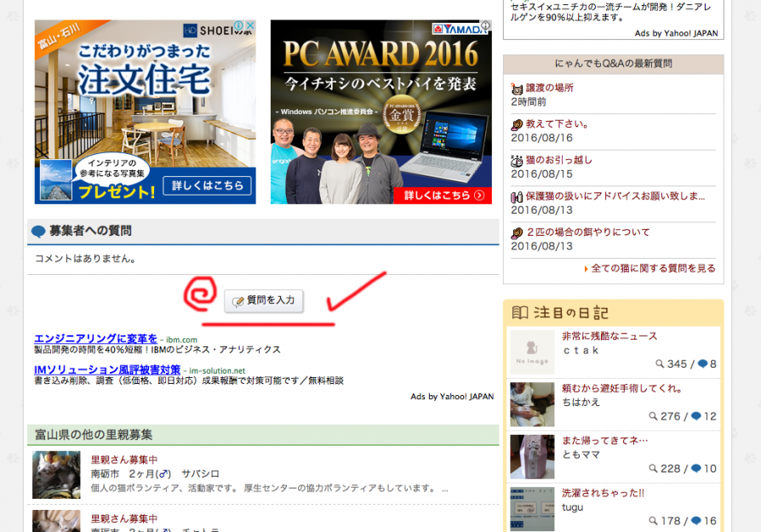
Task: Open the IMソリューション風評被害対策 link
Action: [107, 369]
